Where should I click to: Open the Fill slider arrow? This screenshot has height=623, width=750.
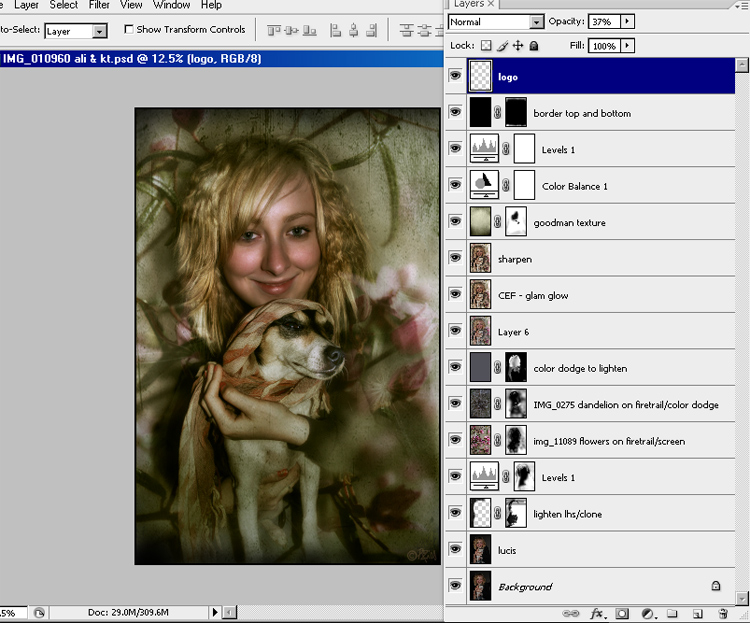[627, 46]
